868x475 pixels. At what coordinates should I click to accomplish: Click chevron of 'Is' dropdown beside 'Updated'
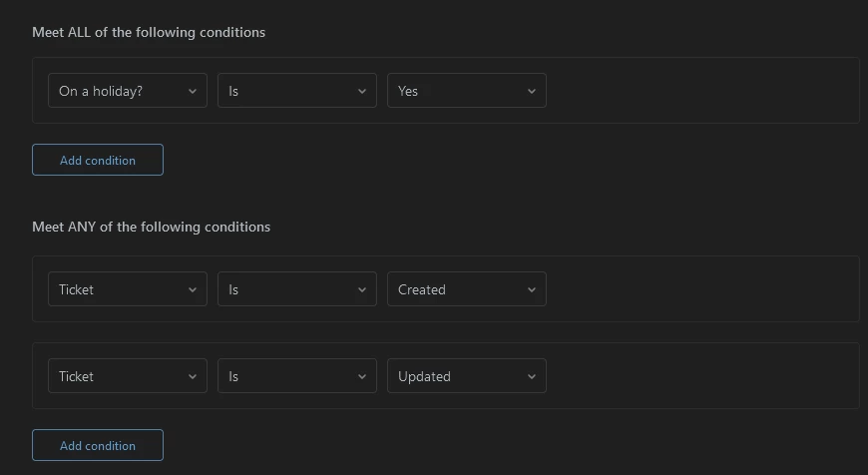tap(361, 376)
